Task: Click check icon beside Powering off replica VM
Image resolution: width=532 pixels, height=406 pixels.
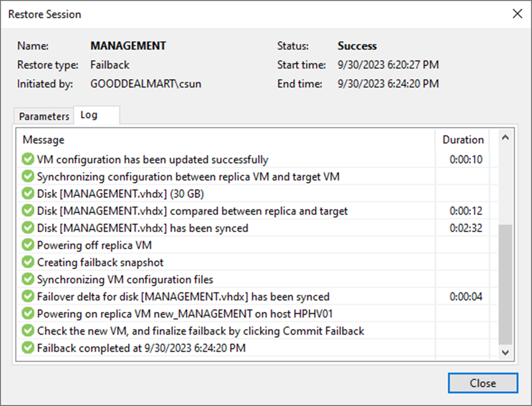Action: (x=28, y=245)
